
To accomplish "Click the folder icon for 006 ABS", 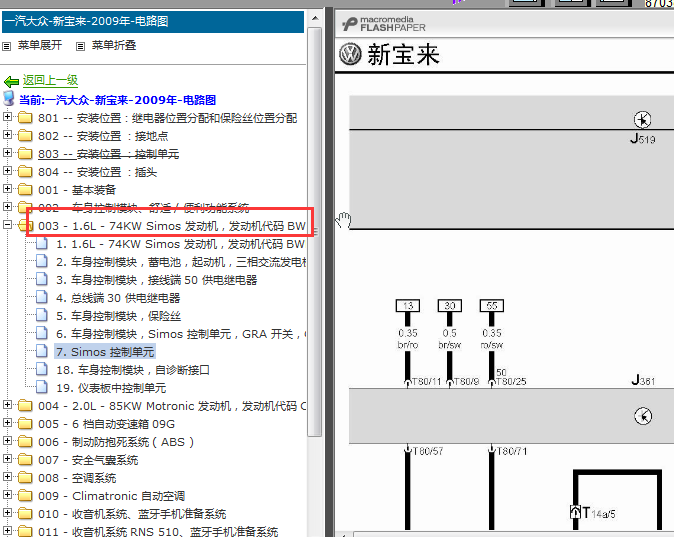I will click(25, 442).
